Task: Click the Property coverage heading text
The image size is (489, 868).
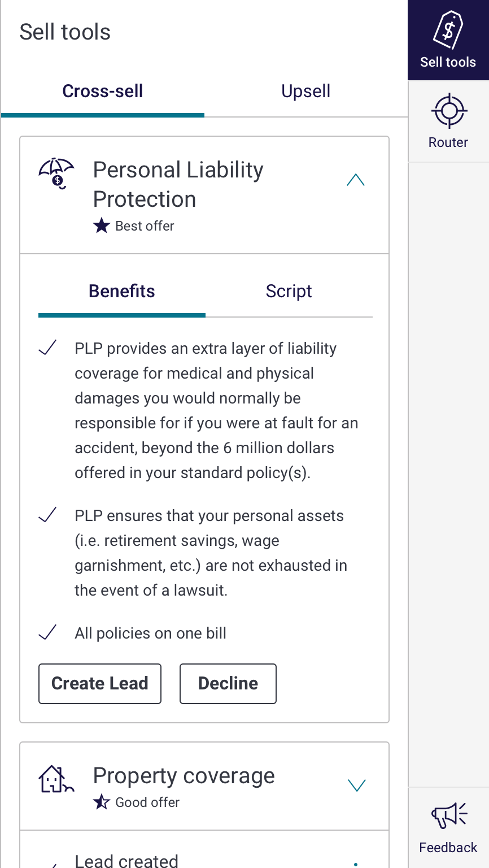Action: coord(184,776)
